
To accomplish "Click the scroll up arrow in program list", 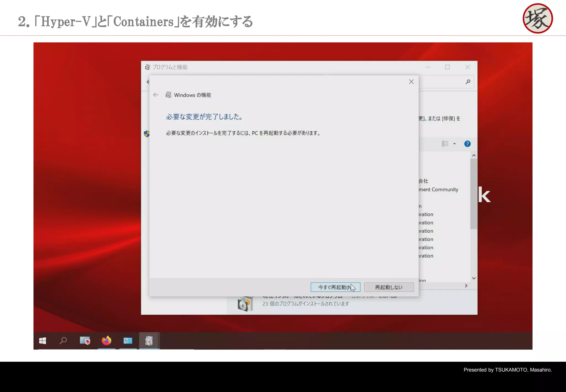I will tap(474, 155).
